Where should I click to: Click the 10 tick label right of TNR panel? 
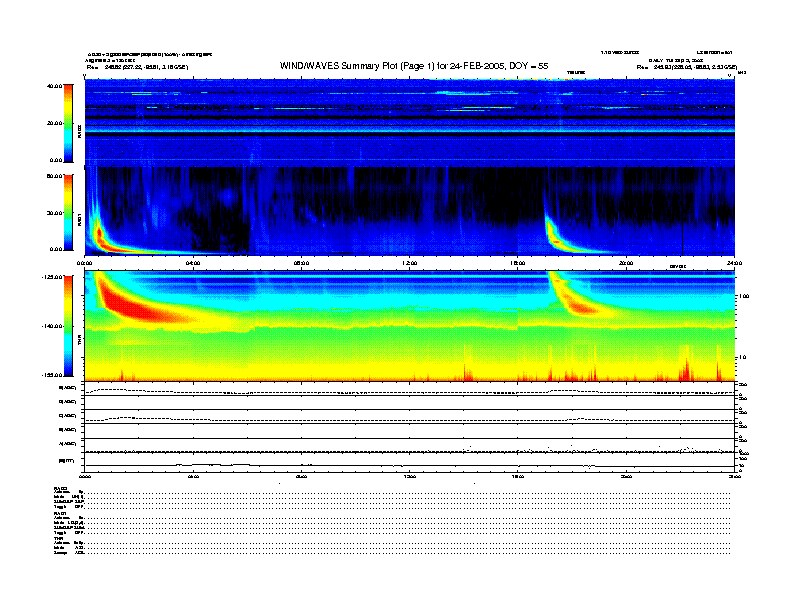pyautogui.click(x=741, y=358)
